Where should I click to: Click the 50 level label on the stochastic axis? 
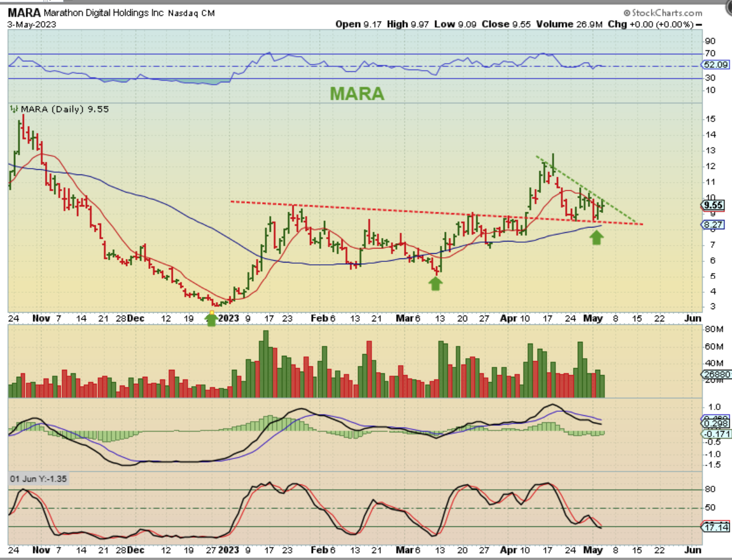click(710, 508)
